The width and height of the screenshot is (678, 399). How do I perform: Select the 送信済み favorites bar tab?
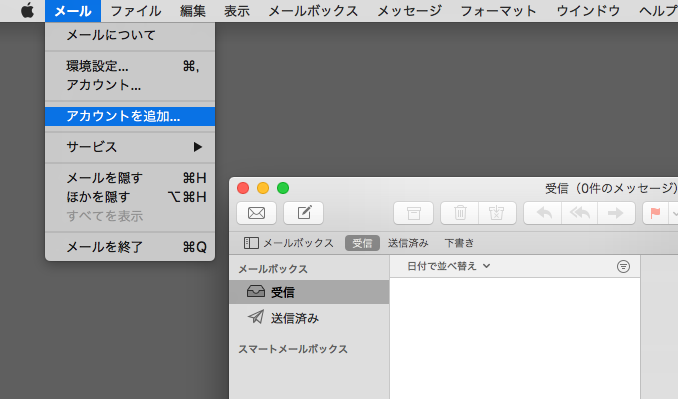click(x=408, y=243)
